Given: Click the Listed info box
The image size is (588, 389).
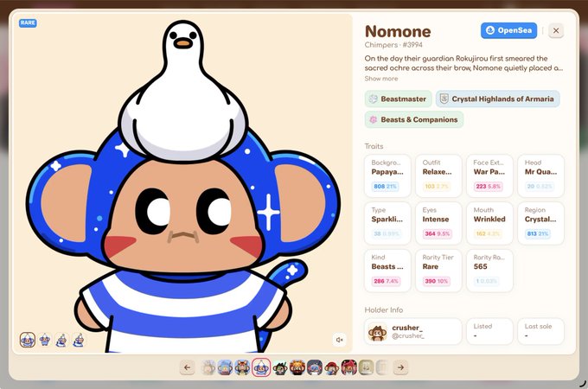Looking at the screenshot, I should (489, 331).
